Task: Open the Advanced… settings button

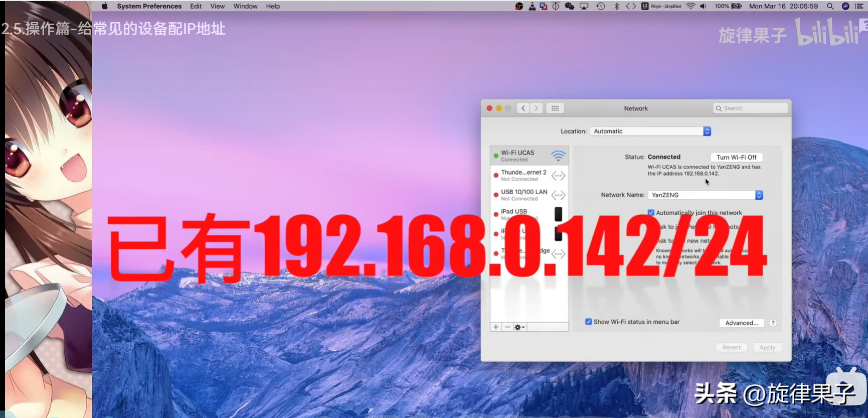Action: [741, 323]
